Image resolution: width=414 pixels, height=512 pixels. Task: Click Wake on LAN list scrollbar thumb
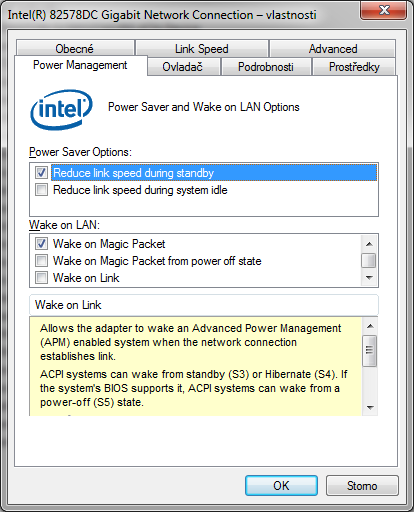369,261
